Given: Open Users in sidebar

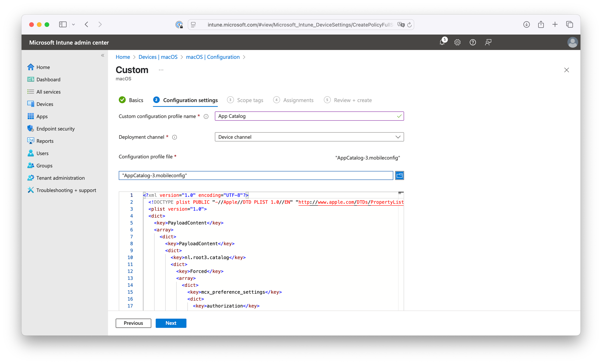Looking at the screenshot, I should 42,153.
